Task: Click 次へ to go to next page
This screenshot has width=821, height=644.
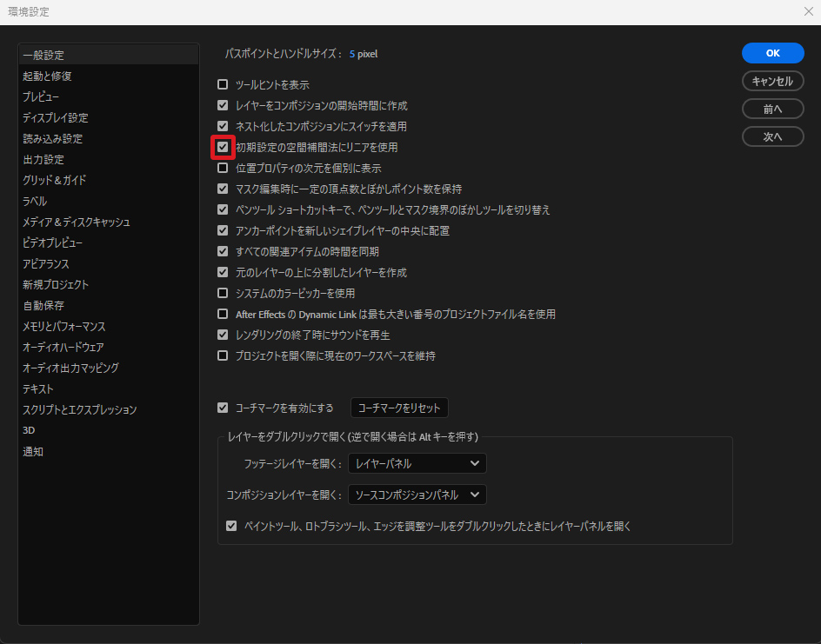Action: click(772, 136)
